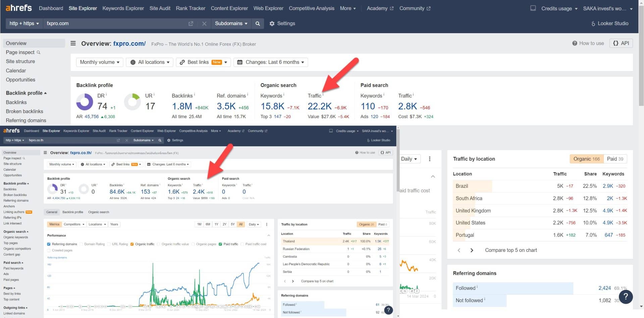Open Subdomains mode dropdown for fxpro.com
The image size is (644, 318).
231,23
